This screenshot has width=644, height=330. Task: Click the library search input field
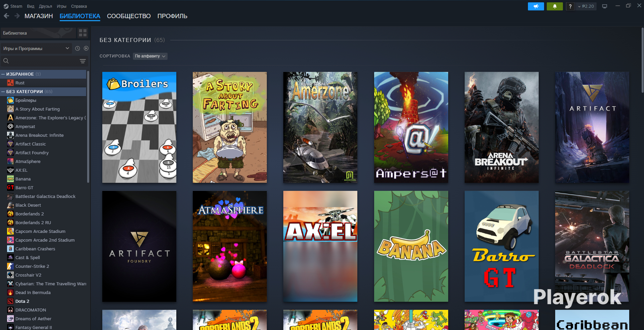pos(44,61)
